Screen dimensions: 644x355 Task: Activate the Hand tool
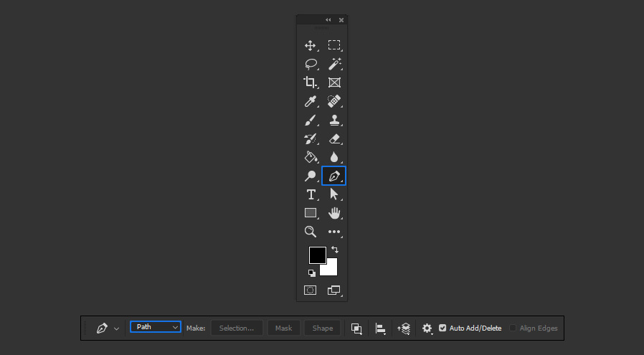pos(334,213)
